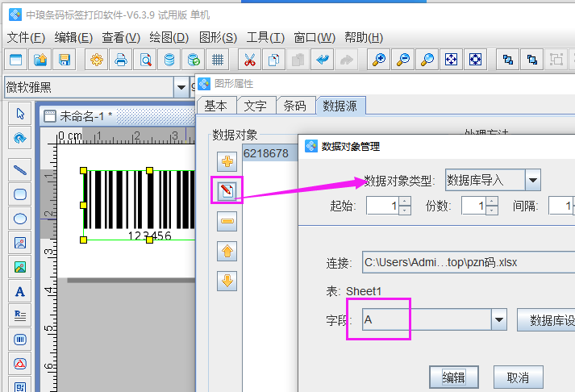The image size is (575, 392).
Task: Click the edit data object pencil icon
Action: click(227, 191)
